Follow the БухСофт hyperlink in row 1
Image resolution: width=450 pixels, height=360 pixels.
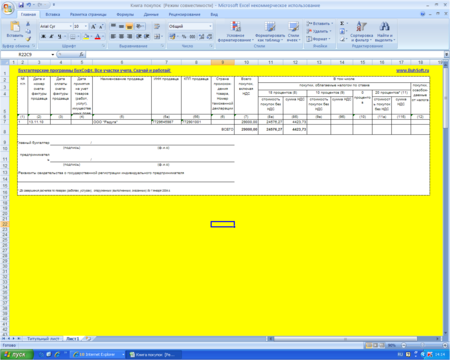94,71
